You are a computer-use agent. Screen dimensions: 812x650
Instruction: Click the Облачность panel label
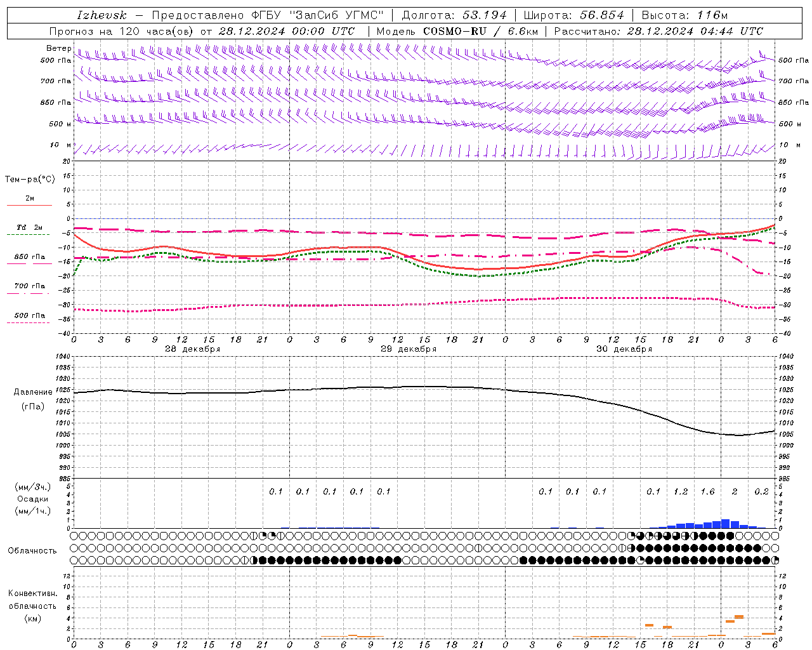tap(32, 551)
